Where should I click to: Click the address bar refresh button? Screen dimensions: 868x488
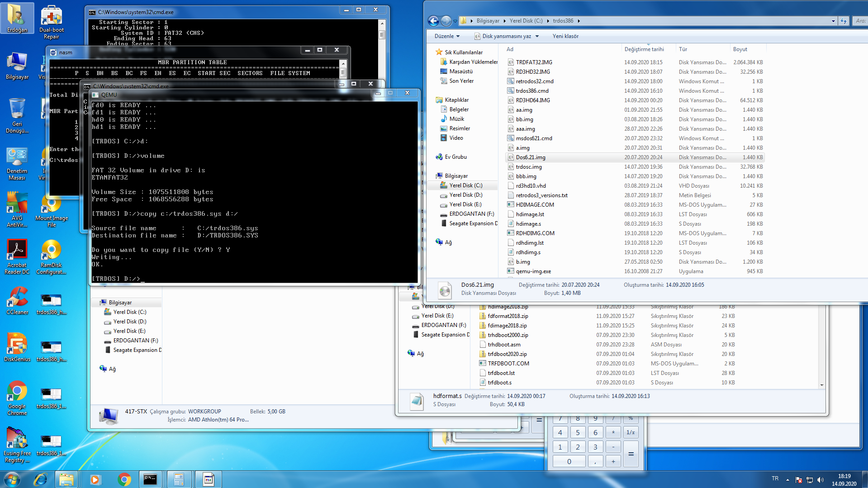844,21
